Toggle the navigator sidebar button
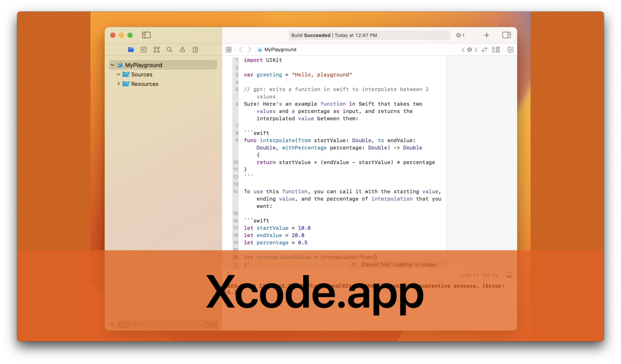 tap(146, 35)
